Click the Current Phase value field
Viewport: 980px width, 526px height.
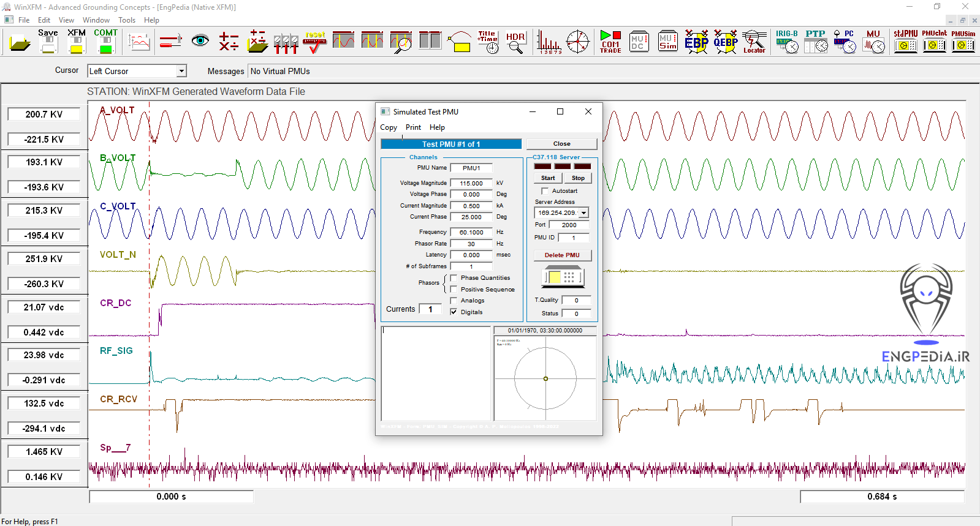(471, 217)
